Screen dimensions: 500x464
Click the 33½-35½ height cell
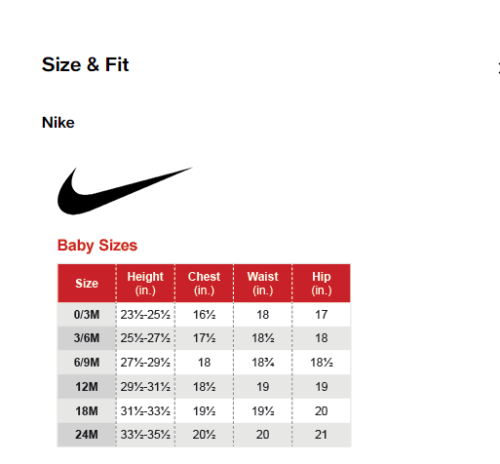145,435
